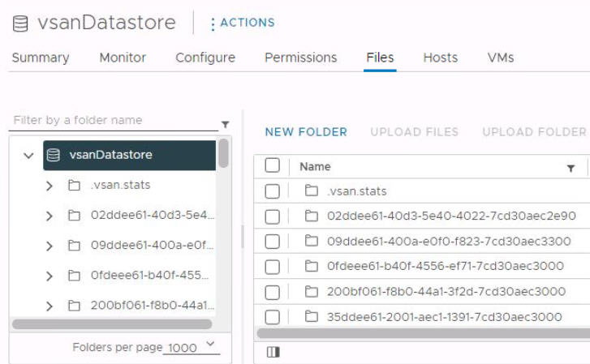Screen dimensions: 590x364
Task: Click the folder icon for 02ddee61-40d3-5e40-4022-7cd30aec2e90
Action: coord(311,216)
